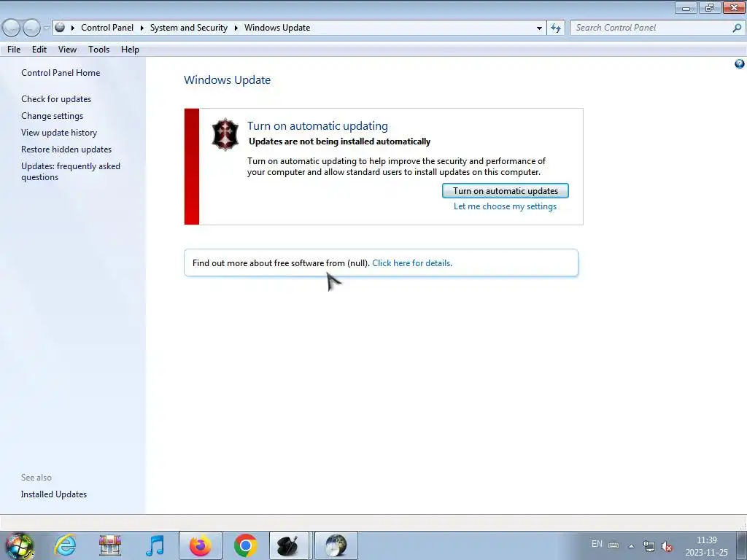Click the refresh button by address bar
This screenshot has height=560, width=747.
[x=556, y=28]
